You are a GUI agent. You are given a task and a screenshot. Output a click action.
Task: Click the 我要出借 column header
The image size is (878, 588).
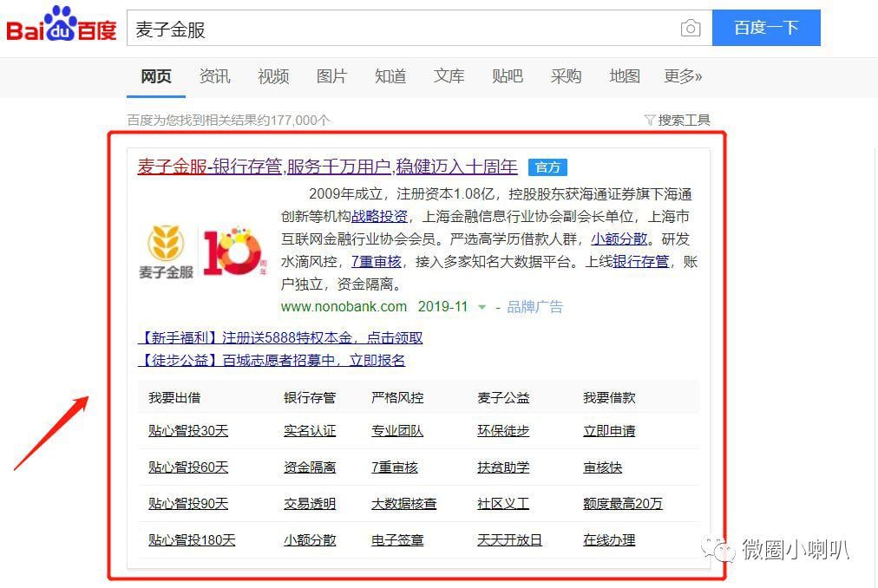coord(174,397)
